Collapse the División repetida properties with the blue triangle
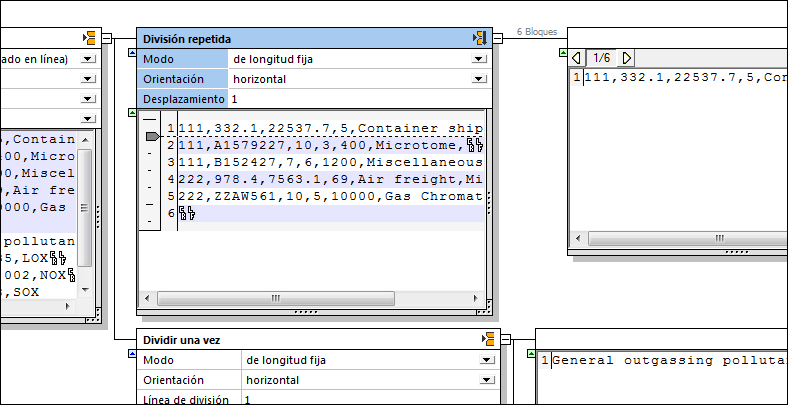Viewport: 788px width, 405px height. (132, 53)
